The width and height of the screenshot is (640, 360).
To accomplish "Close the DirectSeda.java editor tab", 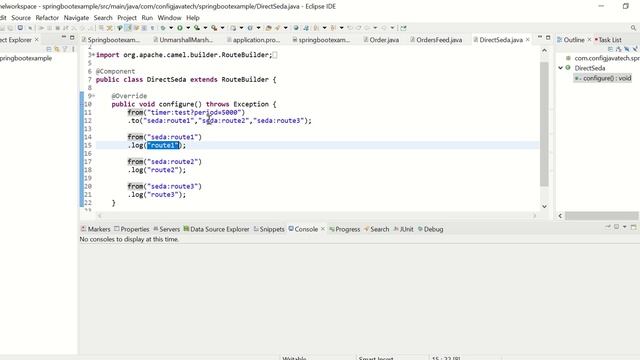I will tap(528, 40).
